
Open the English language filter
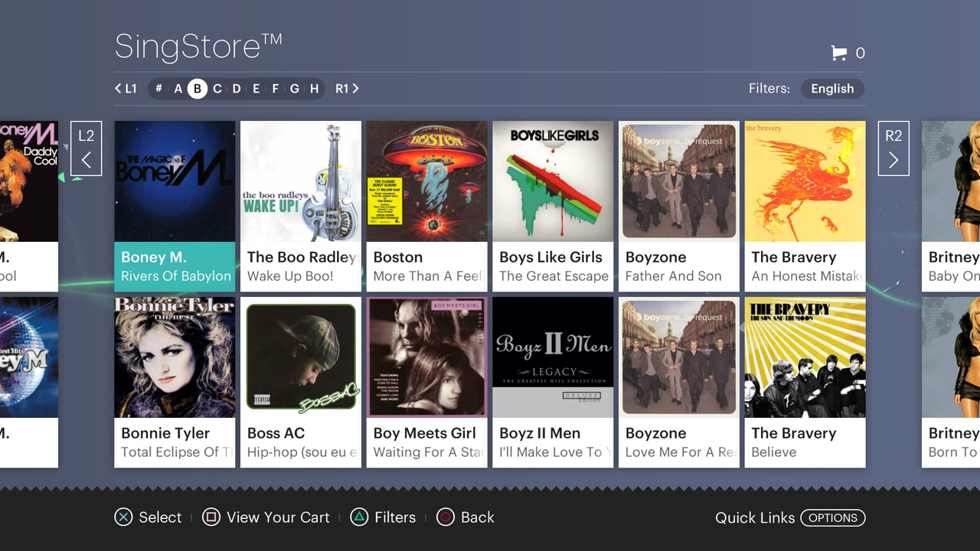point(832,89)
